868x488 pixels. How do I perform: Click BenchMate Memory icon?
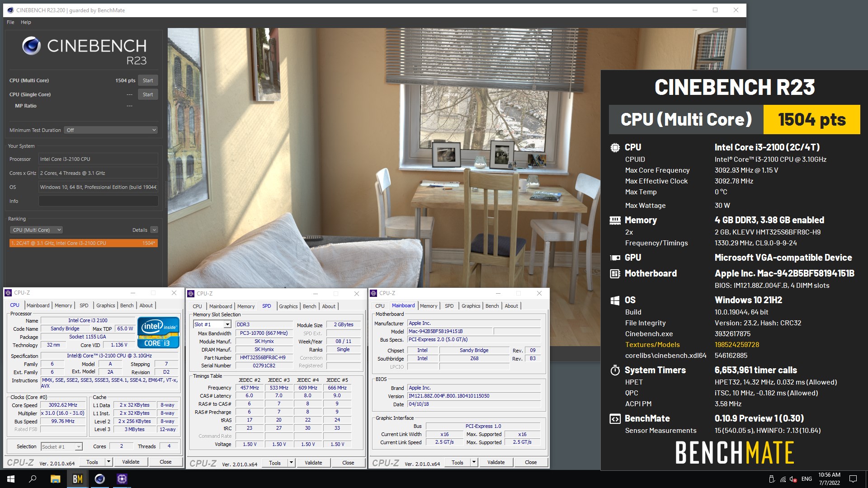point(615,220)
